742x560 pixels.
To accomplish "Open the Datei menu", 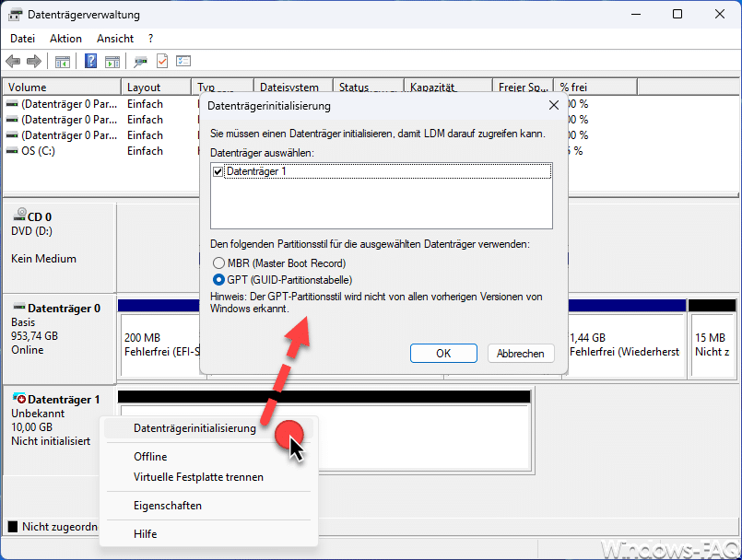I will 23,39.
